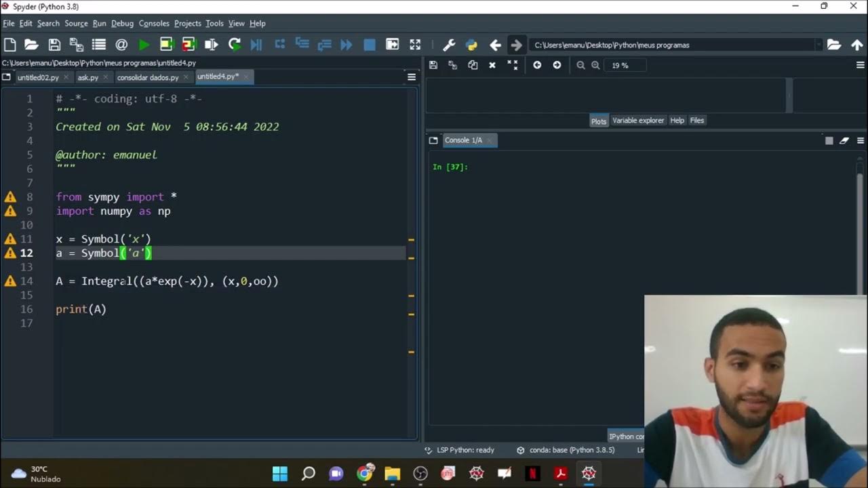Open file using the folder toolbar icon
The height and width of the screenshot is (488, 868).
pyautogui.click(x=31, y=45)
